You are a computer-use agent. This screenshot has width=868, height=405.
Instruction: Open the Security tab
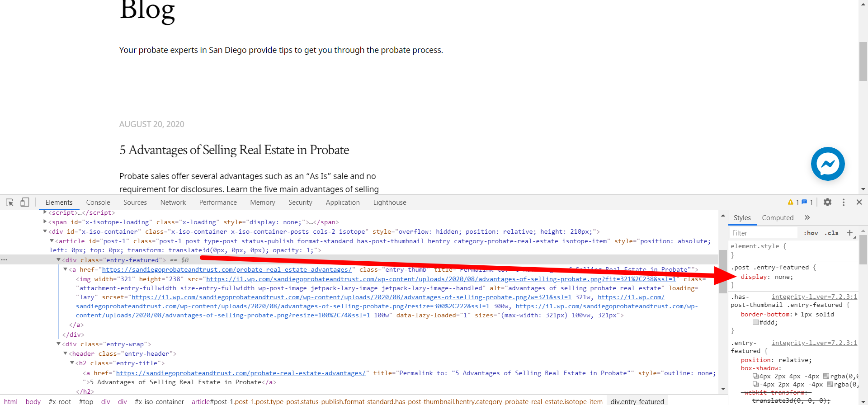click(300, 202)
